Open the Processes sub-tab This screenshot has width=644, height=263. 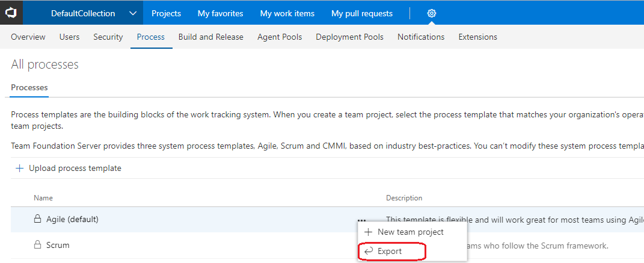(x=29, y=87)
